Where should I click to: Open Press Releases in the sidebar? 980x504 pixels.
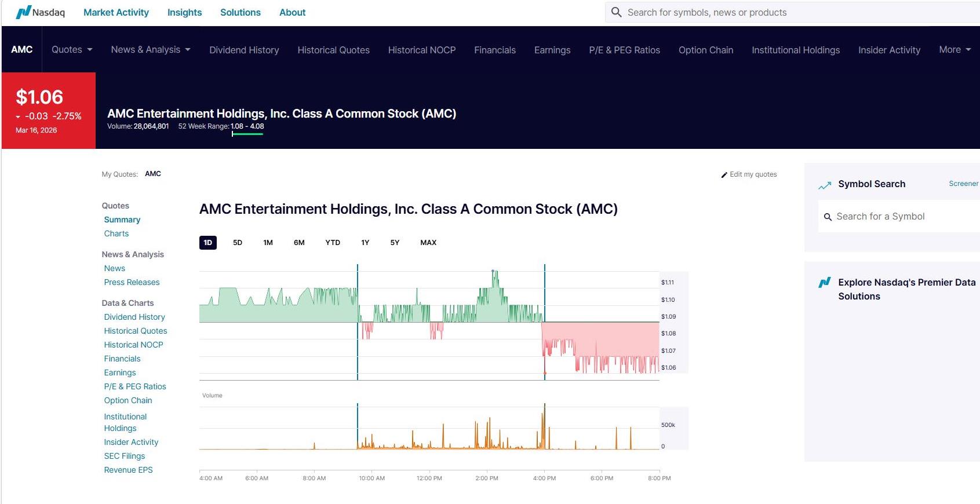(x=132, y=282)
